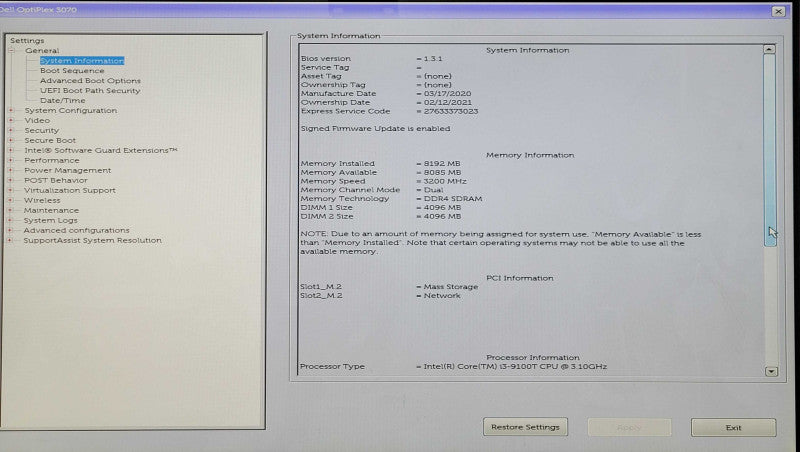Select System Information in the tree
This screenshot has width=800, height=452.
coord(82,61)
